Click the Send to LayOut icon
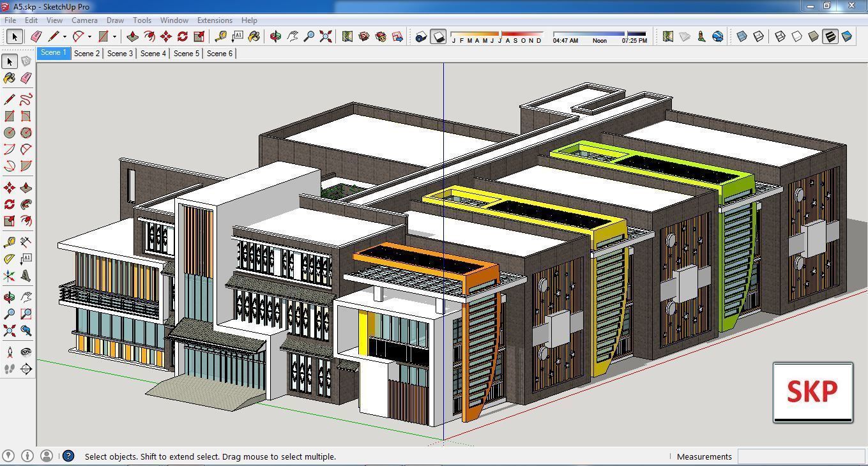 pyautogui.click(x=397, y=36)
